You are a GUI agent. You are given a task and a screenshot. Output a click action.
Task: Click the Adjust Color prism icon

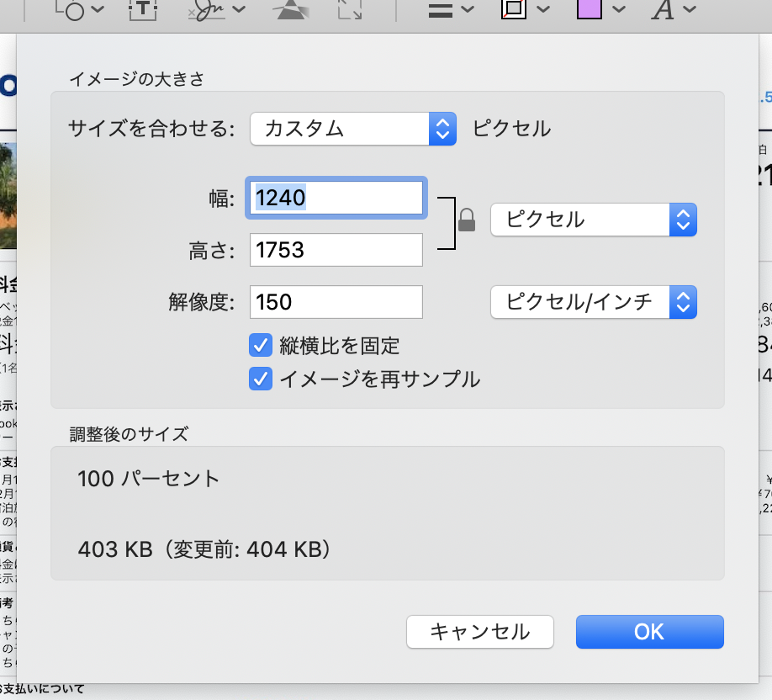(289, 9)
